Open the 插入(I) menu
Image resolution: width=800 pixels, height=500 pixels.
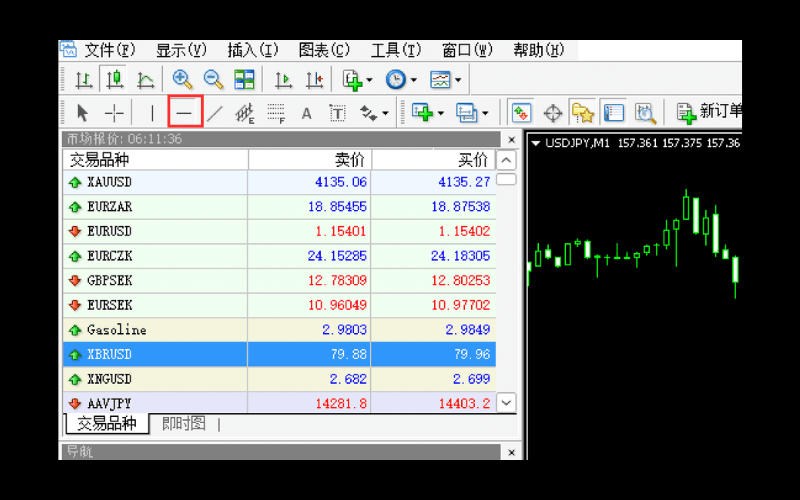tap(253, 50)
